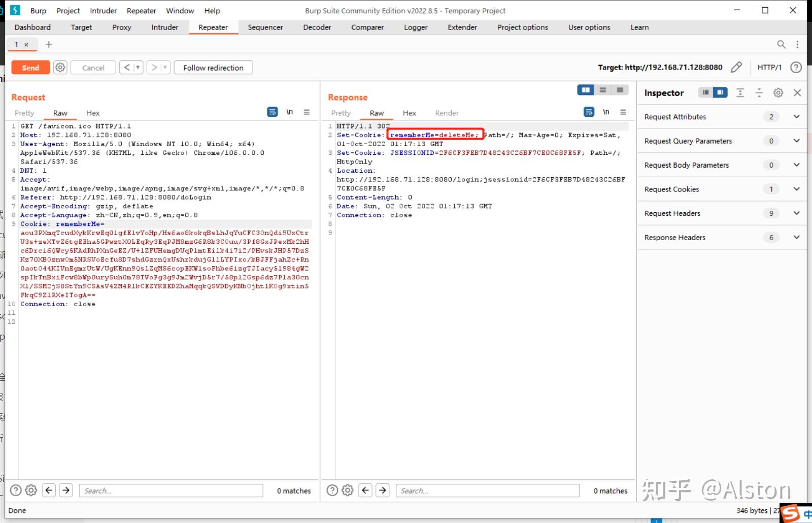Close Repeater tab 1
This screenshot has width=812, height=523.
pyautogui.click(x=26, y=45)
